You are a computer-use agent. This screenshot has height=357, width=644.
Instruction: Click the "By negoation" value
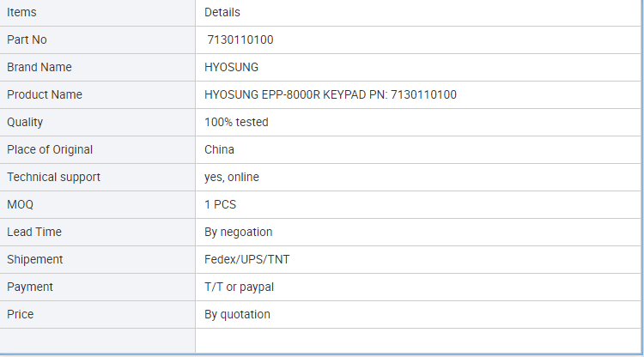239,232
